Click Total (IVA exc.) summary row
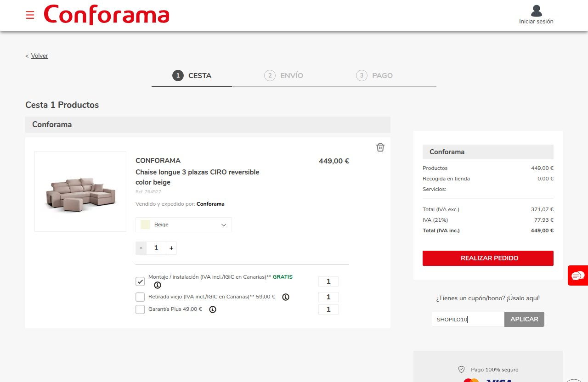588x382 pixels. click(488, 209)
